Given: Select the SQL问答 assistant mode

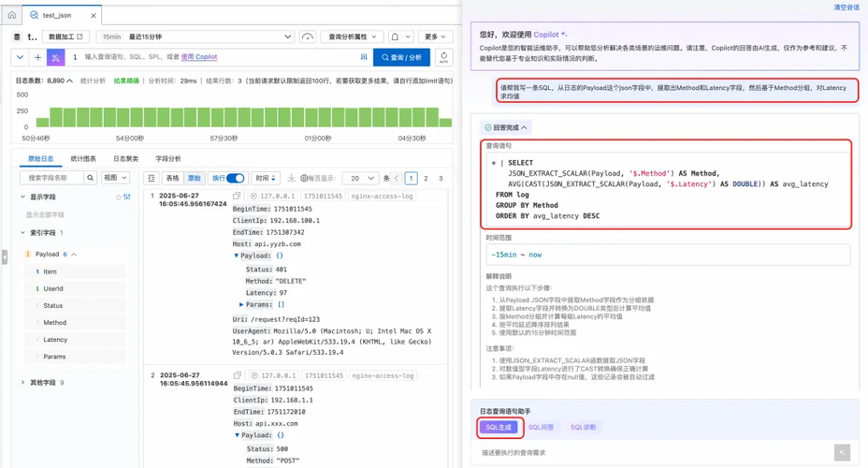Looking at the screenshot, I should click(541, 427).
